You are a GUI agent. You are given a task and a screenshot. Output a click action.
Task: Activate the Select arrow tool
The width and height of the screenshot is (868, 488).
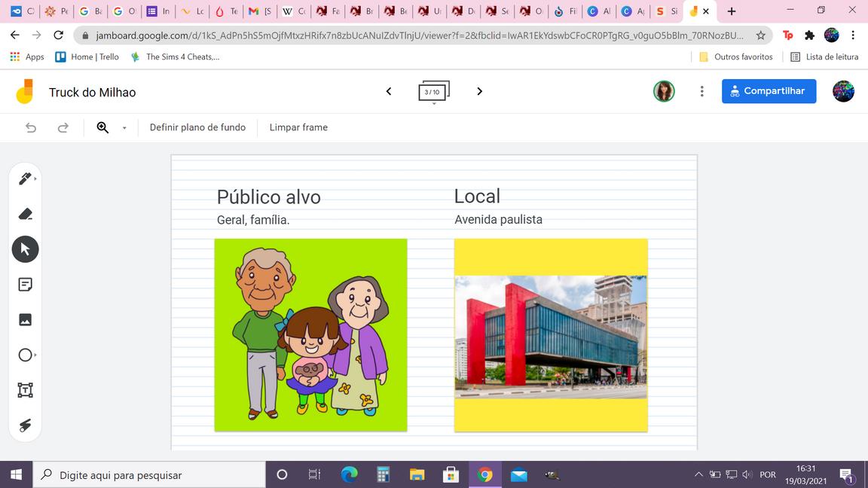[x=25, y=249]
